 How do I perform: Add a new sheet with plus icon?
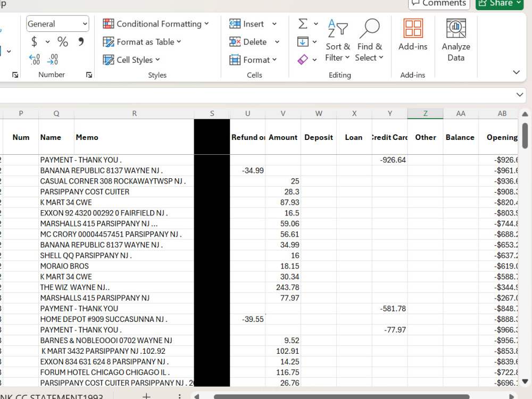point(146,396)
